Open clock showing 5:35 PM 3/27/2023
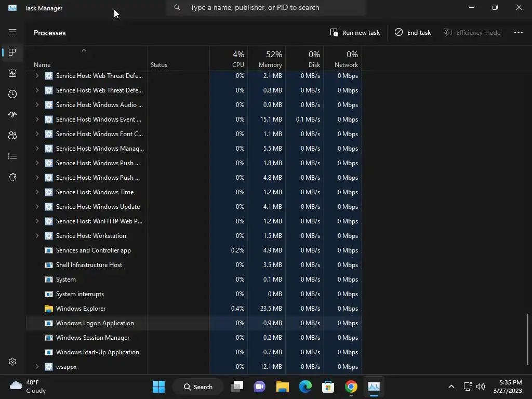The height and width of the screenshot is (399, 532). point(508,387)
